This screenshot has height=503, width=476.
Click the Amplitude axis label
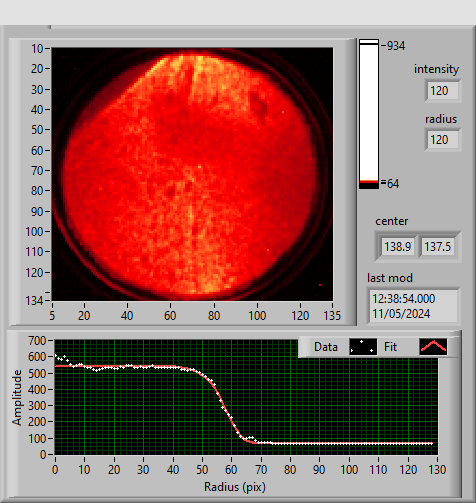pos(17,397)
